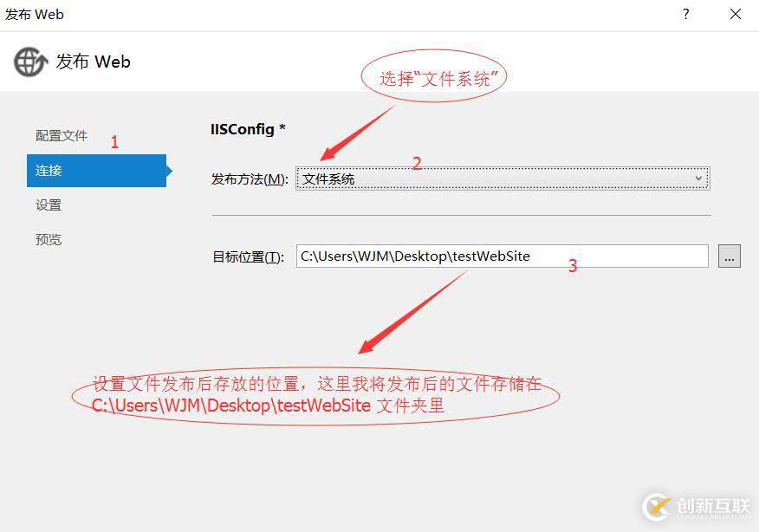Click the IISConfig * profile title
This screenshot has height=532, width=759.
pyautogui.click(x=248, y=129)
